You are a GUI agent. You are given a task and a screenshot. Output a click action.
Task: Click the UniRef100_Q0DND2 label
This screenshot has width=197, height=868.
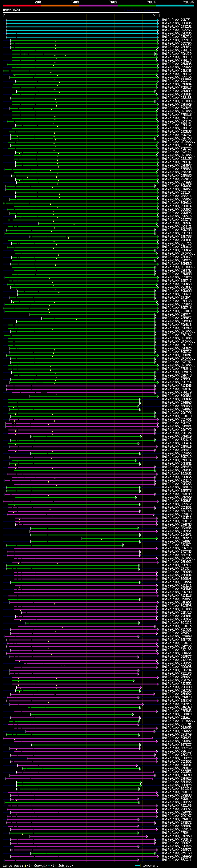[177, 399]
